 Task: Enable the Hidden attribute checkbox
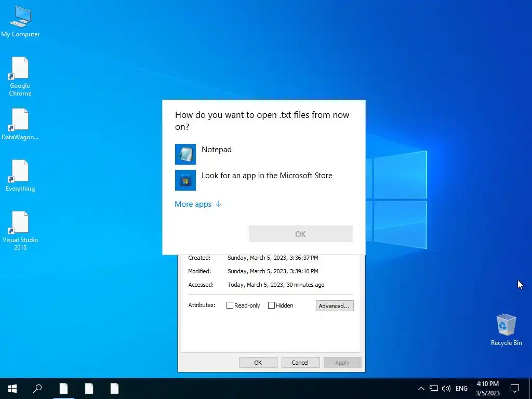271,305
